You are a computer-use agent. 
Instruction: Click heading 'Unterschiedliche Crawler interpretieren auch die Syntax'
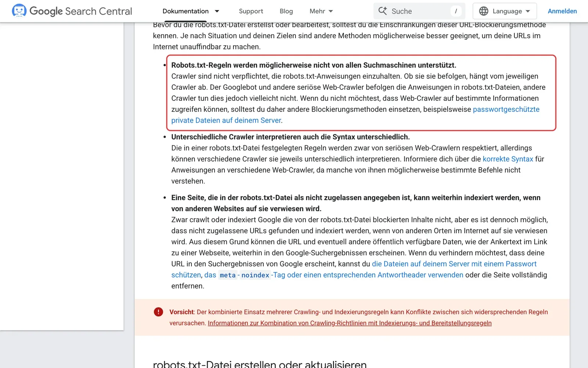tap(290, 137)
